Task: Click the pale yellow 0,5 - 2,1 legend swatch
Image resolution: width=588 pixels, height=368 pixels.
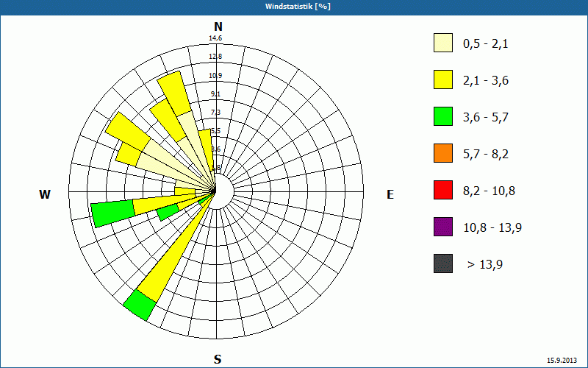Action: point(443,43)
